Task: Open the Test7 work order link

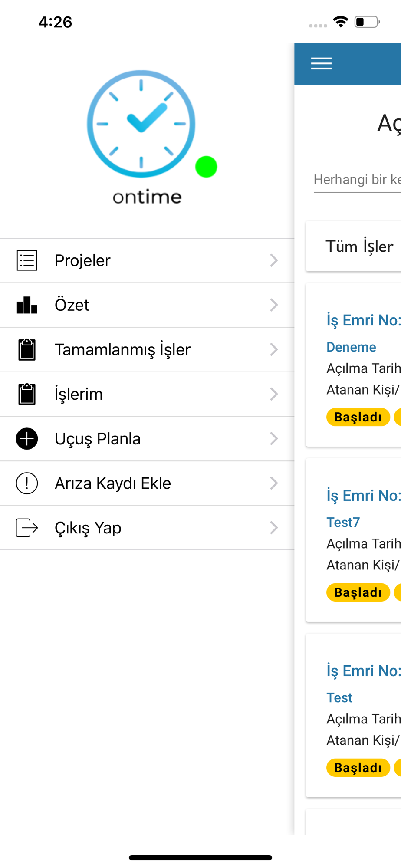Action: pos(343,522)
